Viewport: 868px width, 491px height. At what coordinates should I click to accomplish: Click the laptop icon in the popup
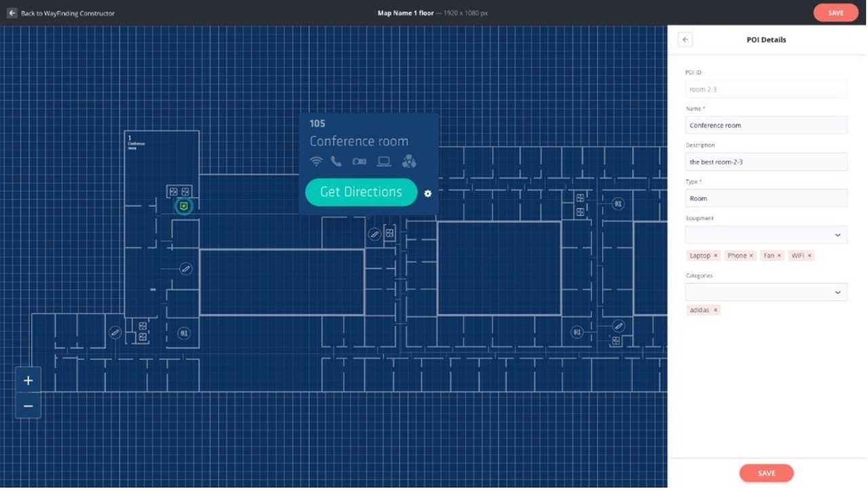tap(384, 161)
